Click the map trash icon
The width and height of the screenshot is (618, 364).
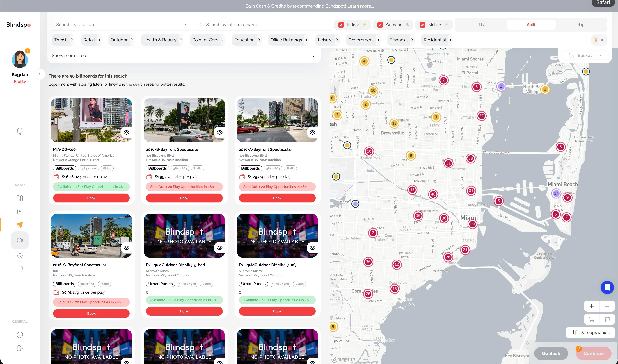coord(607,319)
